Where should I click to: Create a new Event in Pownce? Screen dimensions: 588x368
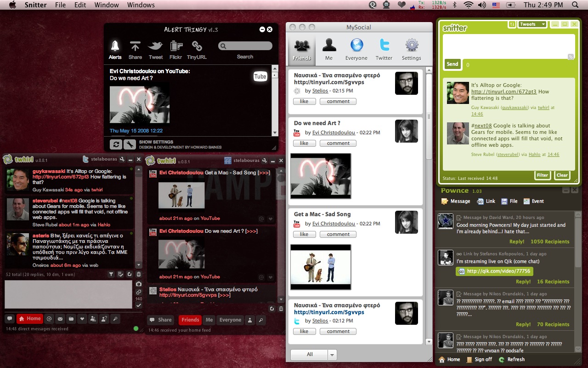point(534,201)
